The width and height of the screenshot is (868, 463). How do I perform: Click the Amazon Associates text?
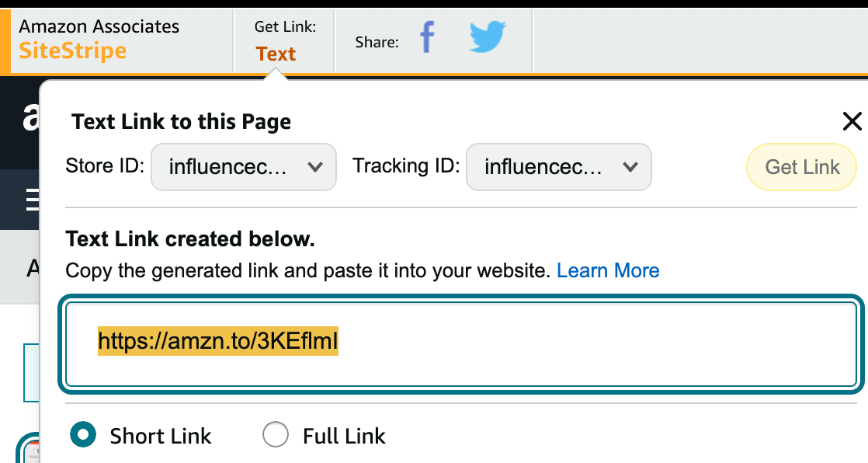click(101, 26)
